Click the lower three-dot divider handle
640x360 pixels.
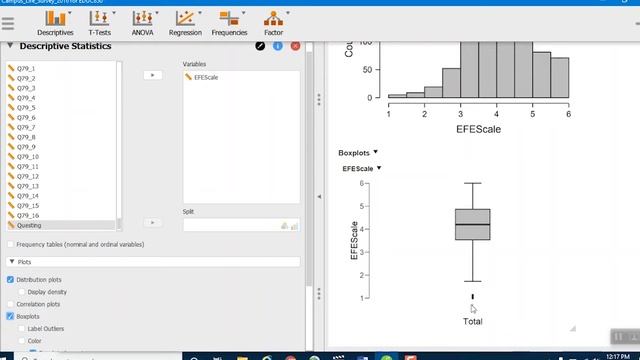click(x=319, y=293)
